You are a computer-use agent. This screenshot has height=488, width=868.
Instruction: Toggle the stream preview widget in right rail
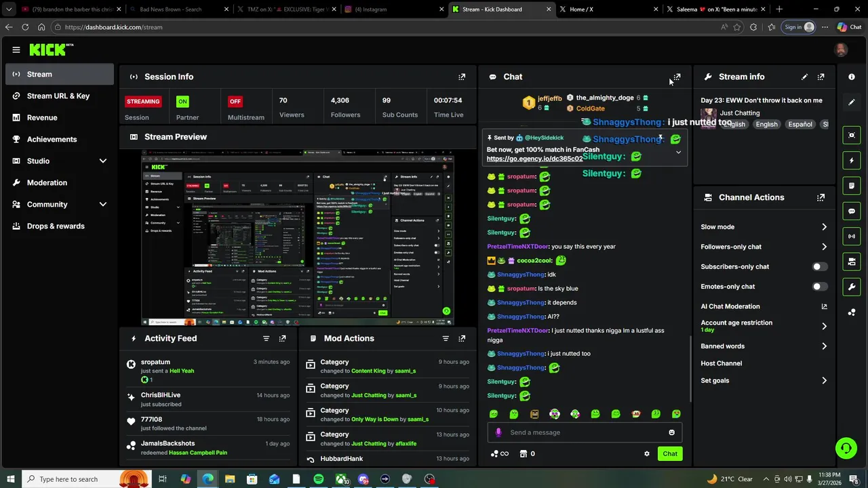pos(852,135)
